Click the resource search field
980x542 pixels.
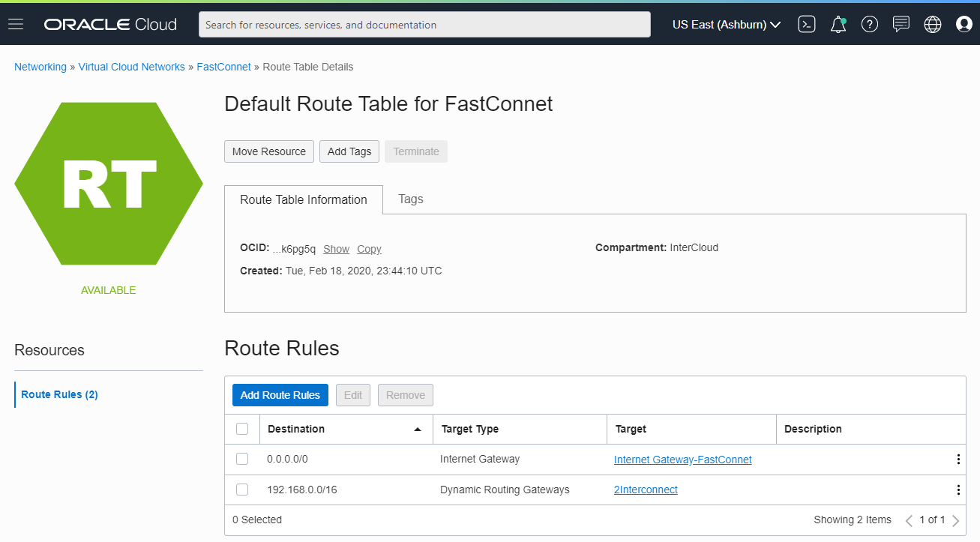click(x=424, y=24)
